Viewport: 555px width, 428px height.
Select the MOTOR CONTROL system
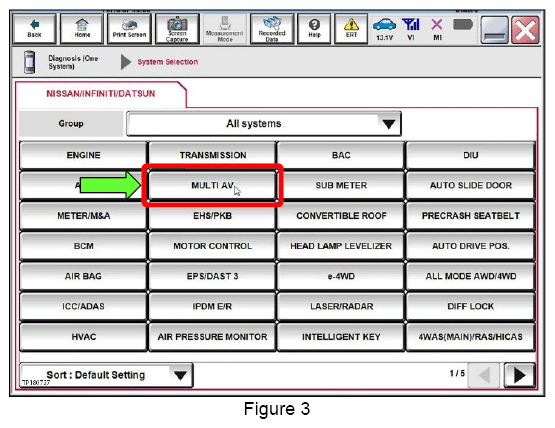coord(212,246)
